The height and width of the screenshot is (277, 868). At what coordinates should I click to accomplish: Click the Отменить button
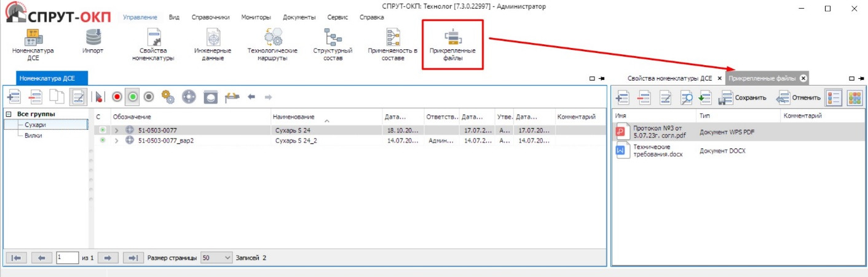point(799,97)
